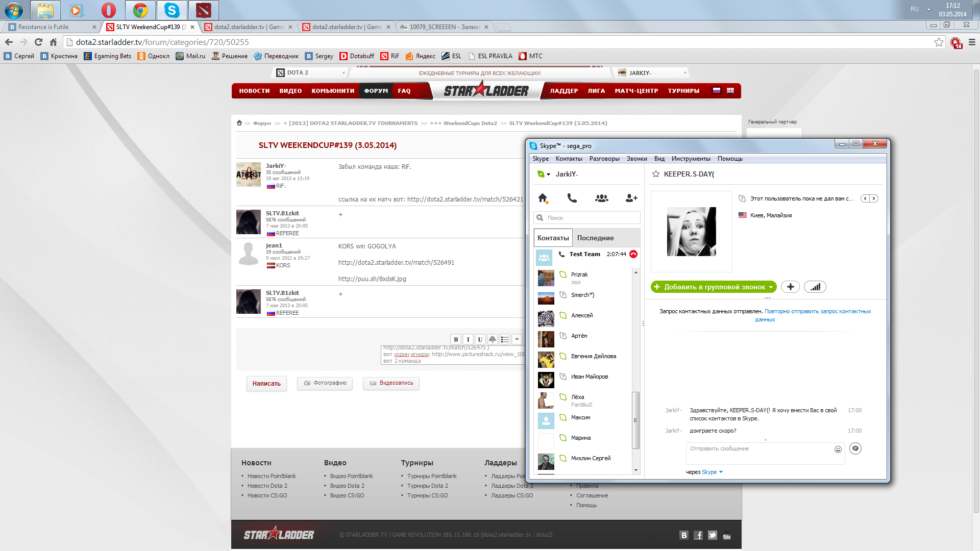Click the 'Фотографию' attach button
The height and width of the screenshot is (551, 980).
point(325,383)
